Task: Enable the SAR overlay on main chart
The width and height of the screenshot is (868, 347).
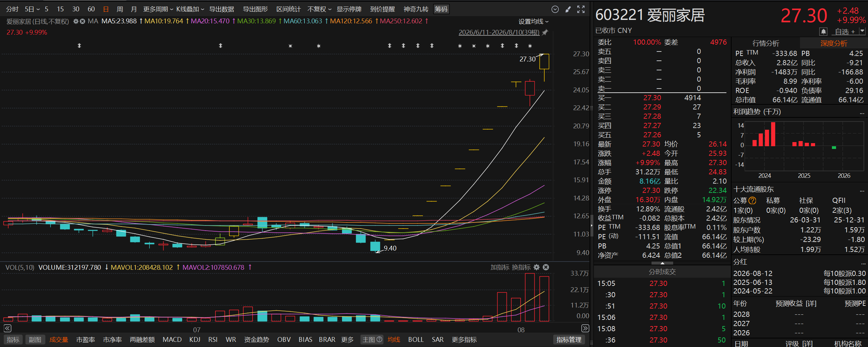Action: click(438, 339)
